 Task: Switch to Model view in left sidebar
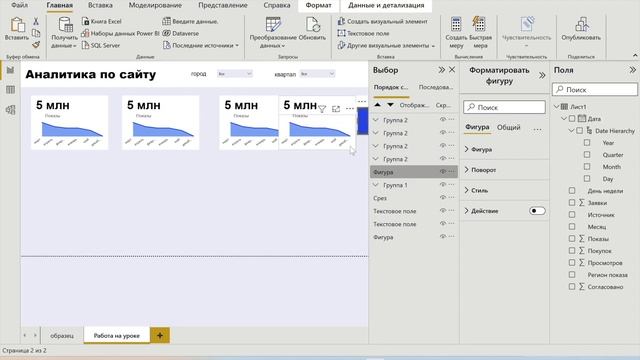[10, 109]
